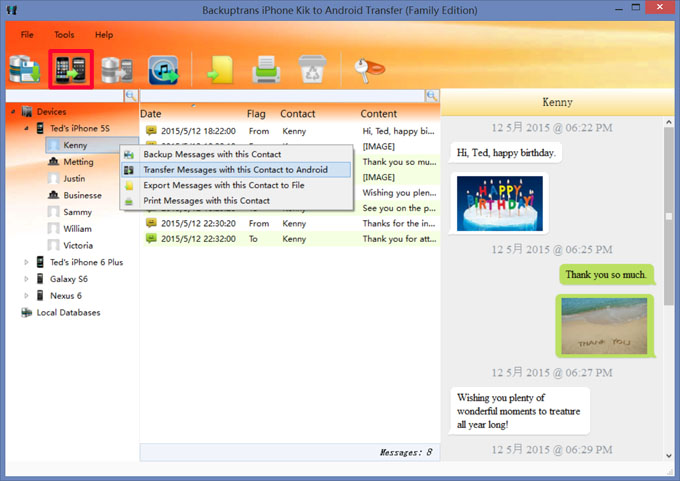Open the Thank You beach image
This screenshot has height=481, width=680.
point(604,326)
